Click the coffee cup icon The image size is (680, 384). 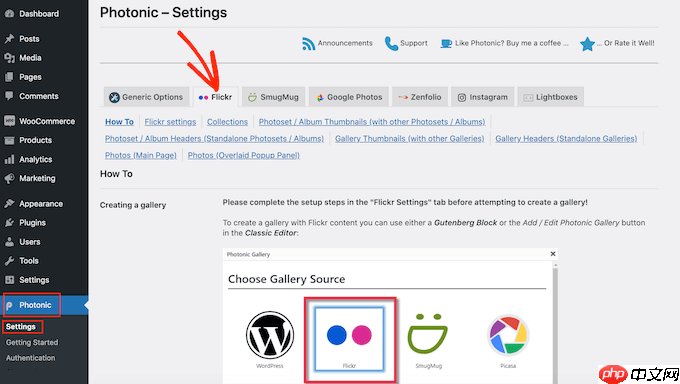coord(446,43)
